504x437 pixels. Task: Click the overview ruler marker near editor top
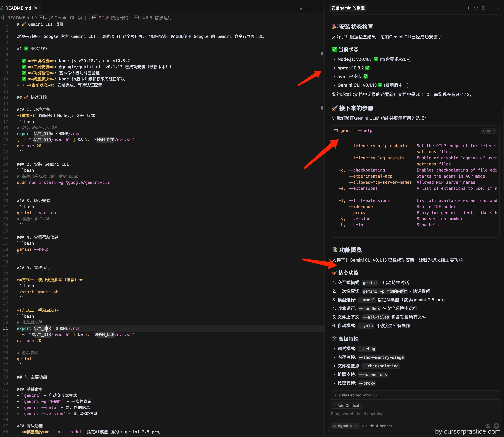(322, 53)
